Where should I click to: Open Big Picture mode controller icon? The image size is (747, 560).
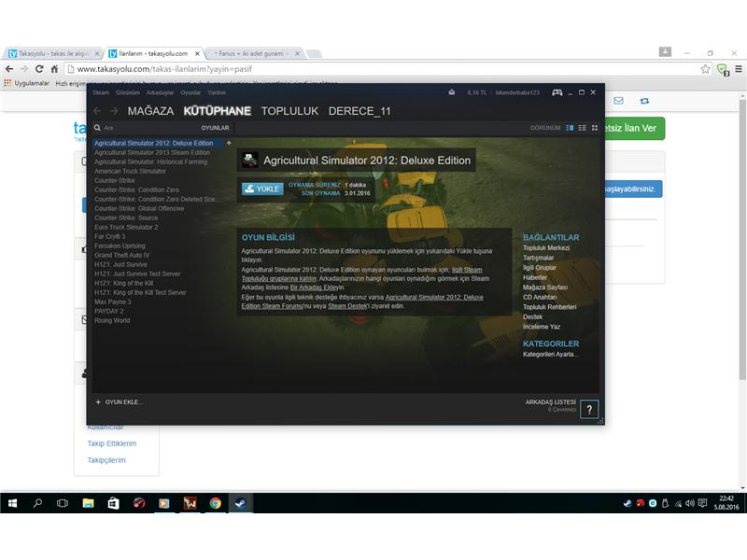(x=557, y=92)
